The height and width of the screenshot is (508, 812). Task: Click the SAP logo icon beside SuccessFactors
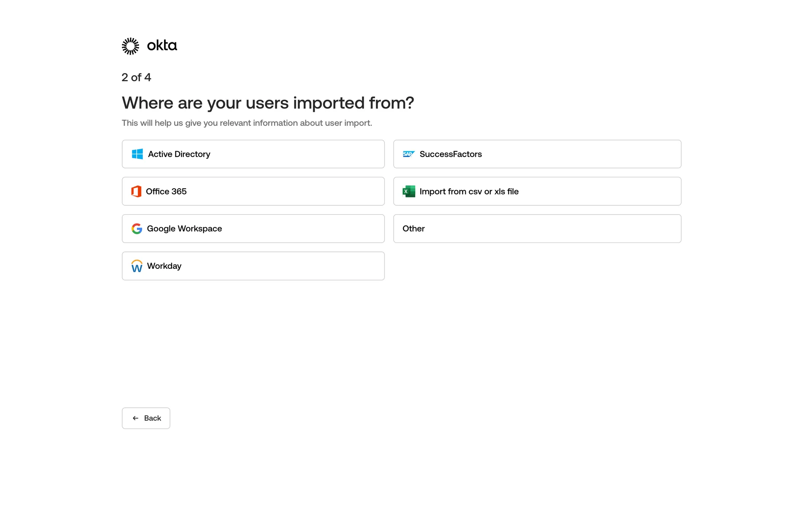coord(409,154)
